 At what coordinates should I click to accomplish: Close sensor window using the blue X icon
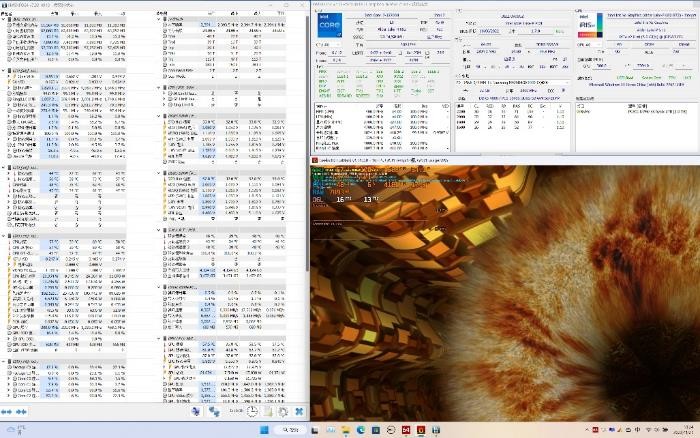[299, 411]
